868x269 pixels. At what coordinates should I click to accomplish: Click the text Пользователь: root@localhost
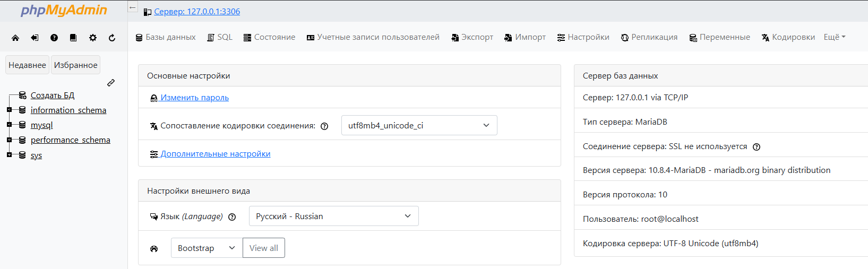pos(640,219)
